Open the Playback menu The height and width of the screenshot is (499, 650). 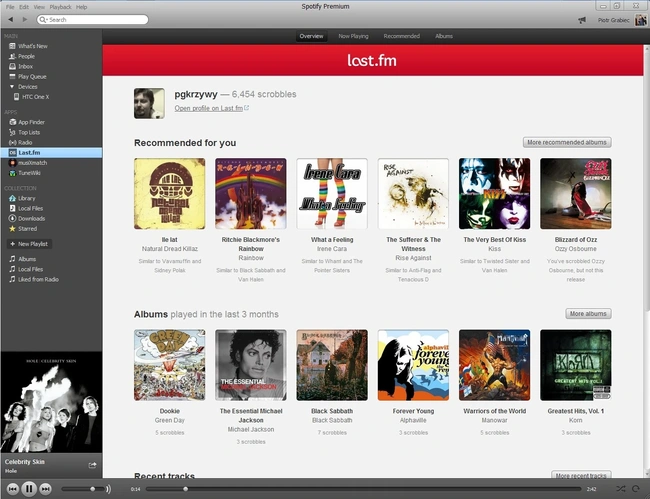(61, 7)
